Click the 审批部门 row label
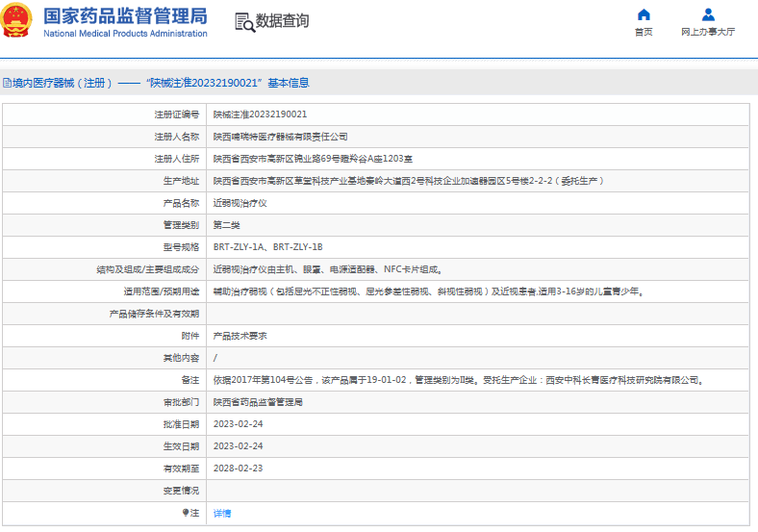This screenshot has height=532, width=758. [181, 402]
